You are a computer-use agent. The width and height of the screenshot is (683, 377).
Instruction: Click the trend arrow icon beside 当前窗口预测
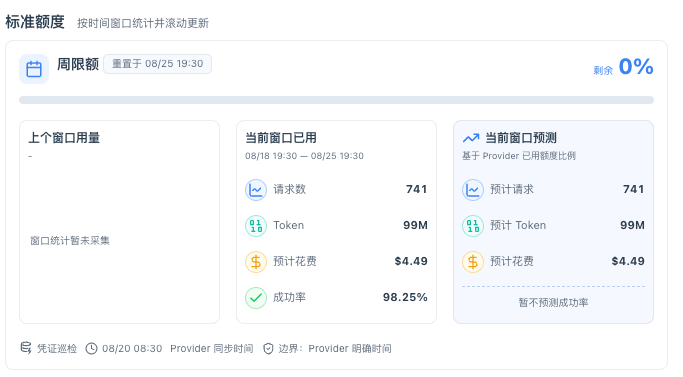[471, 138]
